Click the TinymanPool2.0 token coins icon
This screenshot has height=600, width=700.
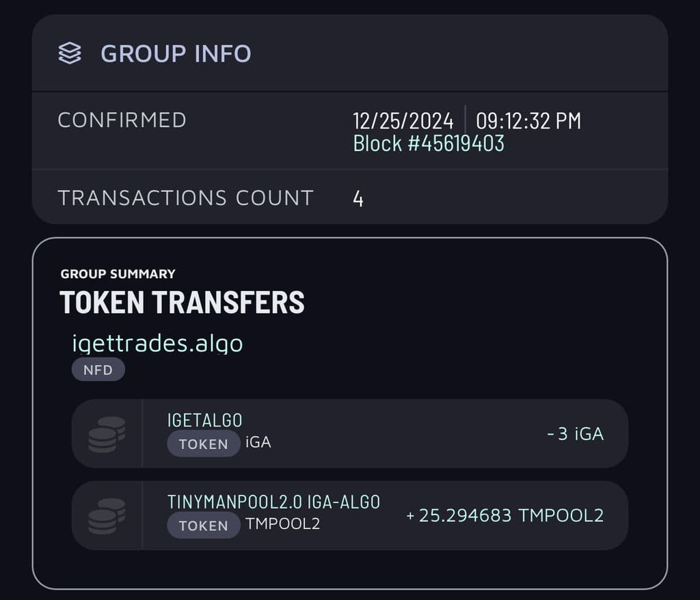(x=107, y=516)
